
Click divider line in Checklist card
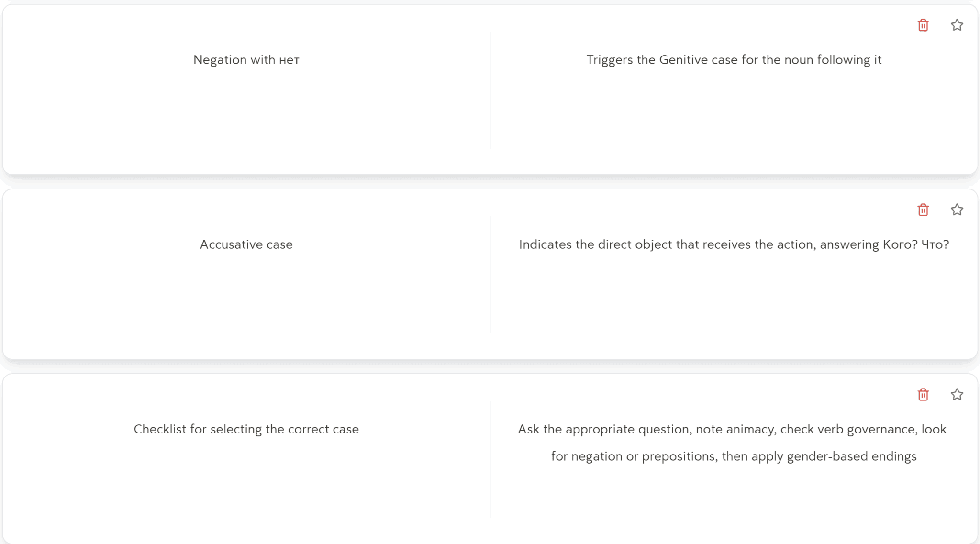pyautogui.click(x=490, y=459)
